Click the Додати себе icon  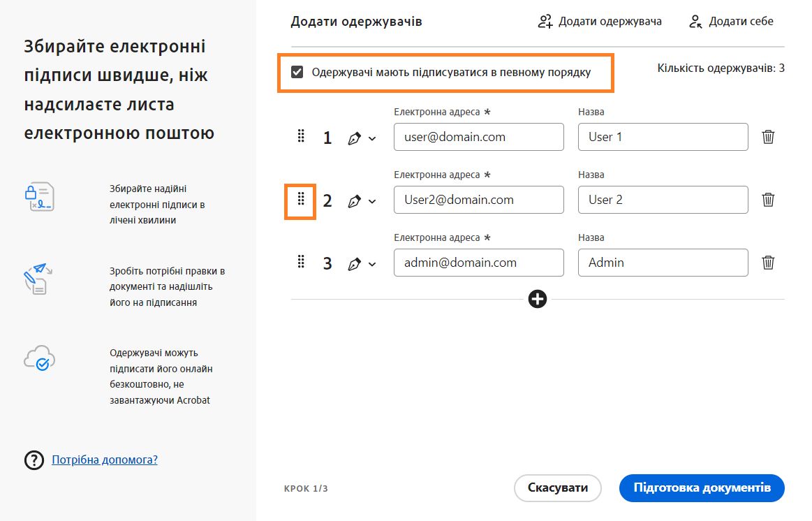695,21
